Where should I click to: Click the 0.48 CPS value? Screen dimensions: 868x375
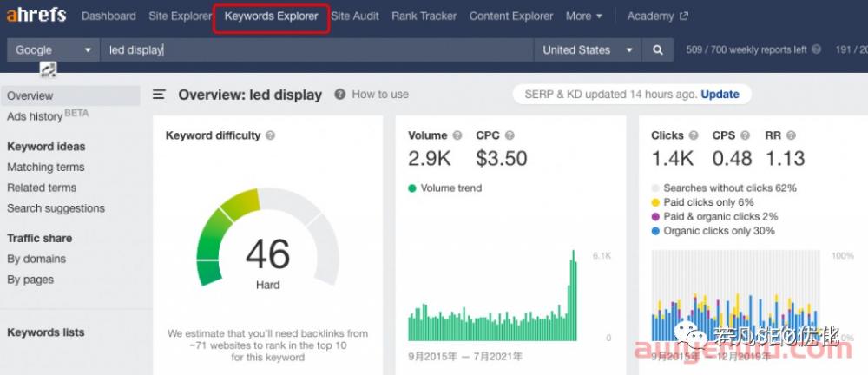(x=732, y=158)
